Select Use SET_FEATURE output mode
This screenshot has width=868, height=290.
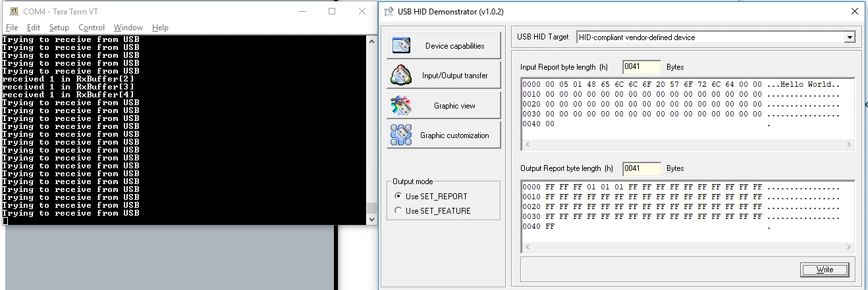pos(432,210)
